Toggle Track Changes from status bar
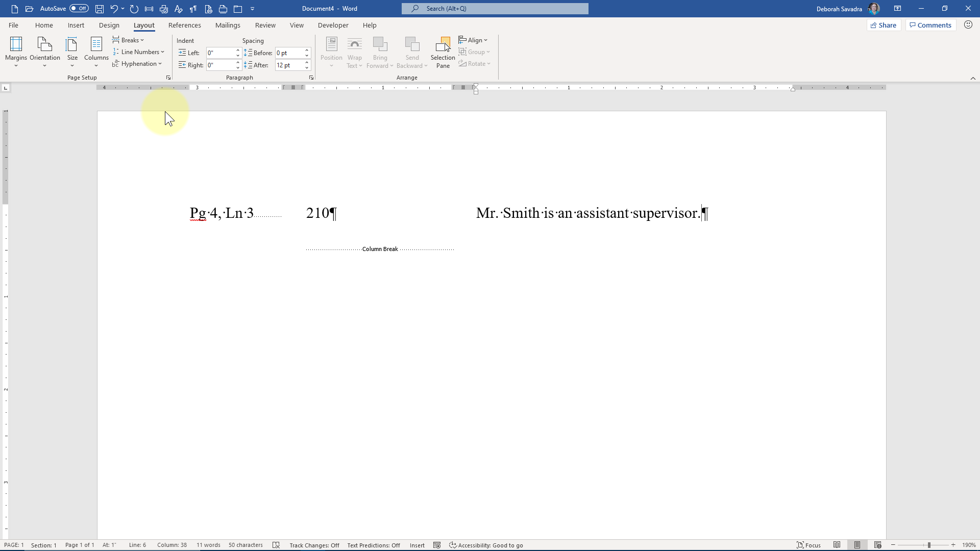The width and height of the screenshot is (980, 551). point(314,545)
